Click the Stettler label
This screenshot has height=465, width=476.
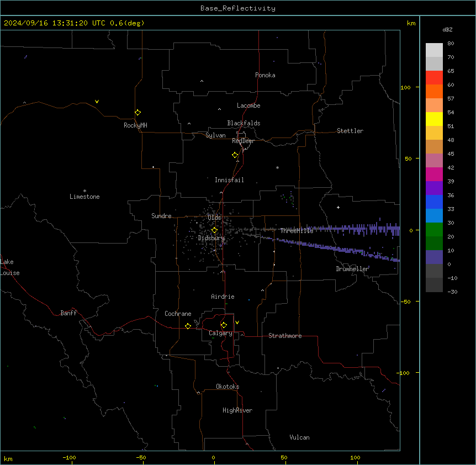point(350,131)
